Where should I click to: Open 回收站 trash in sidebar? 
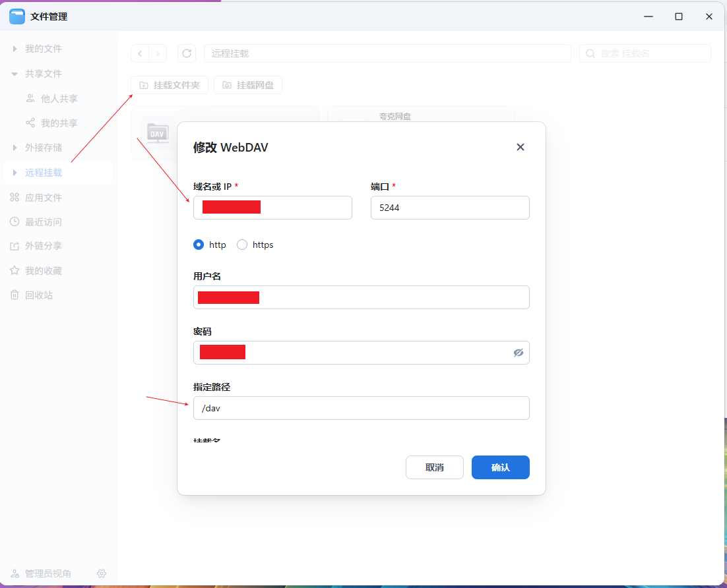(39, 295)
